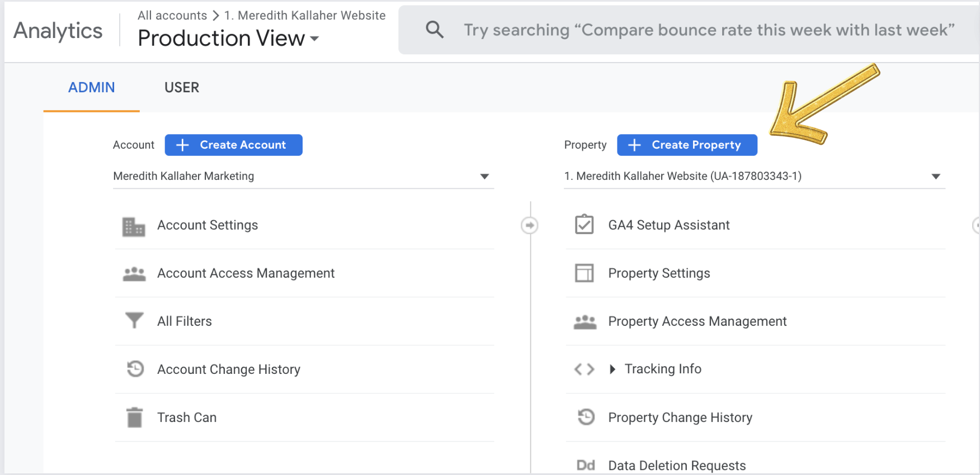This screenshot has height=475, width=980.
Task: Click the Tracking Info code brackets icon
Action: (x=585, y=369)
